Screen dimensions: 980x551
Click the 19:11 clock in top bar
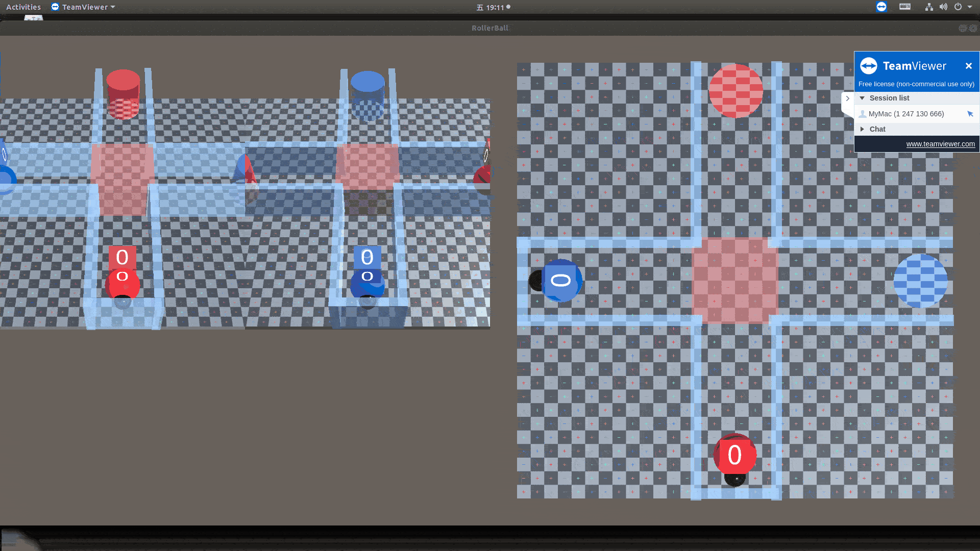click(494, 7)
